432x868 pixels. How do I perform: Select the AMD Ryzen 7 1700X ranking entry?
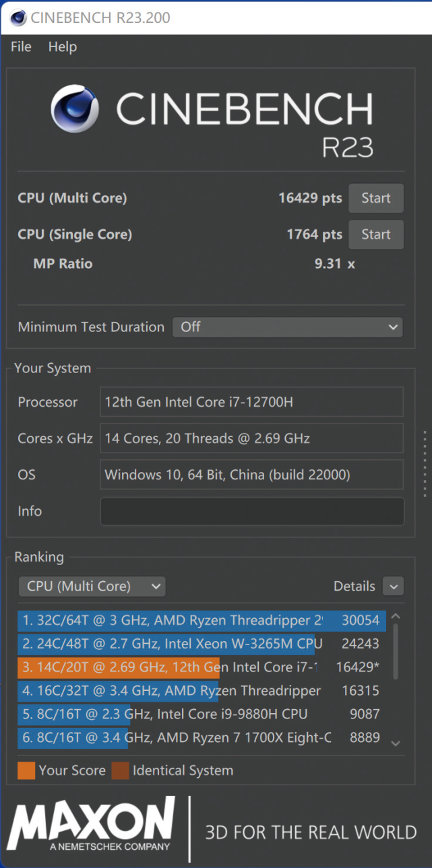click(202, 737)
